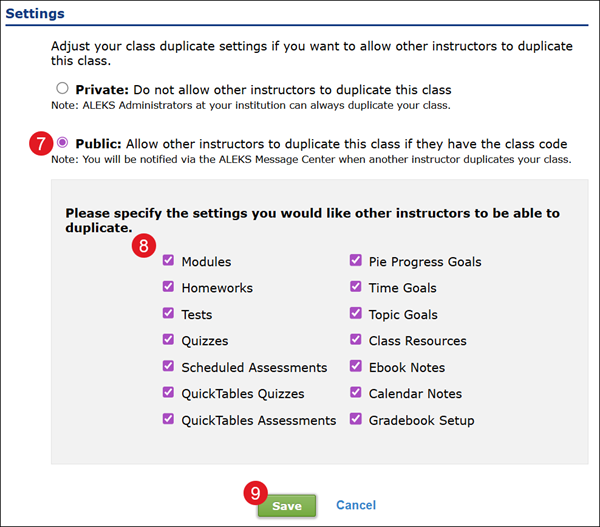
Task: Uncheck Scheduled Assessments option
Action: pos(168,367)
